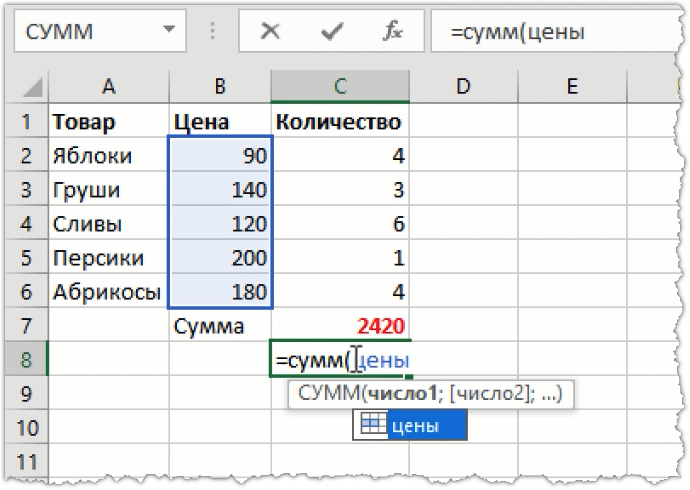690x490 pixels.
Task: Click [число2] argument in the tooltip
Action: pyautogui.click(x=489, y=393)
